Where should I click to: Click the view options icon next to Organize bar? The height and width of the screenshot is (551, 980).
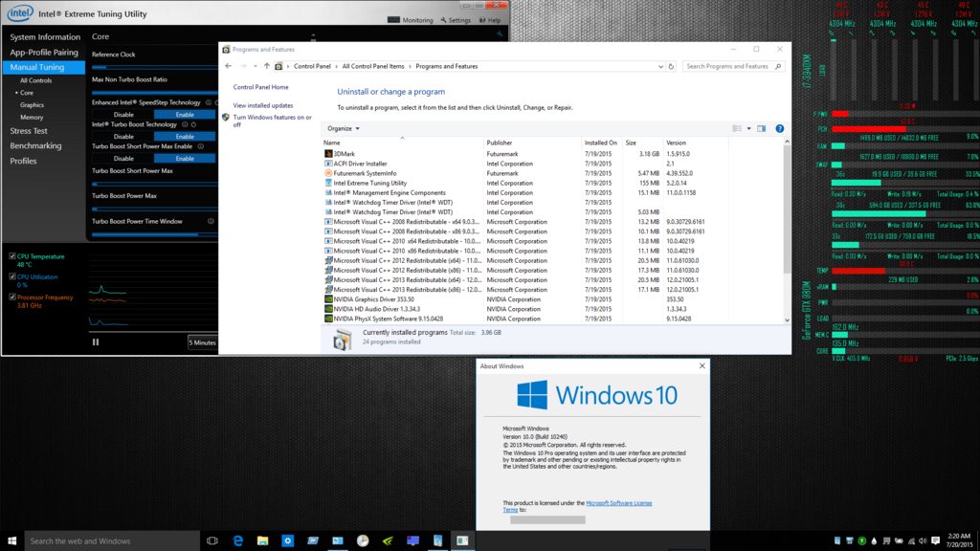(737, 129)
